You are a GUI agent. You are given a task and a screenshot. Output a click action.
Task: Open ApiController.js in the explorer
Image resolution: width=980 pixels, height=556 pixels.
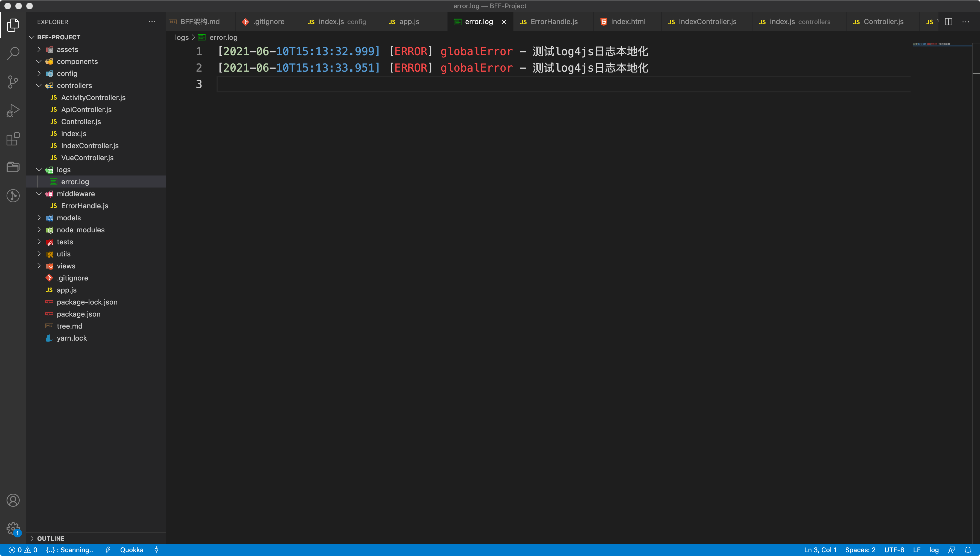96,110
